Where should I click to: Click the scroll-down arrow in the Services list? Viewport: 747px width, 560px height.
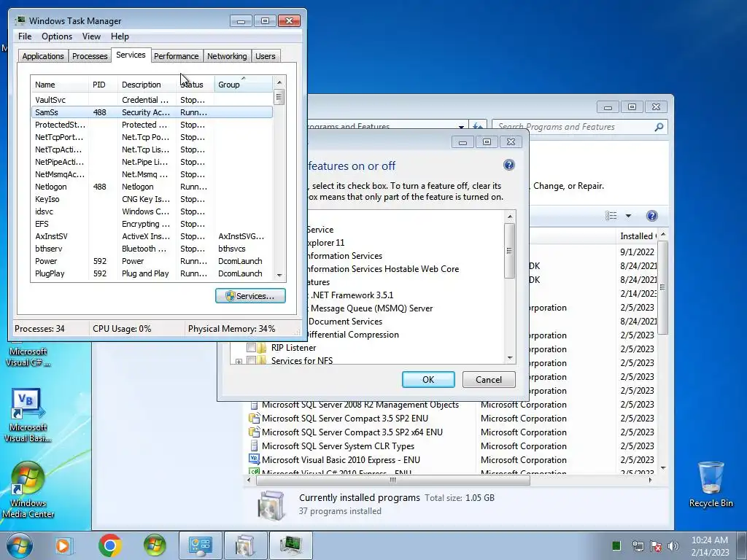point(279,276)
